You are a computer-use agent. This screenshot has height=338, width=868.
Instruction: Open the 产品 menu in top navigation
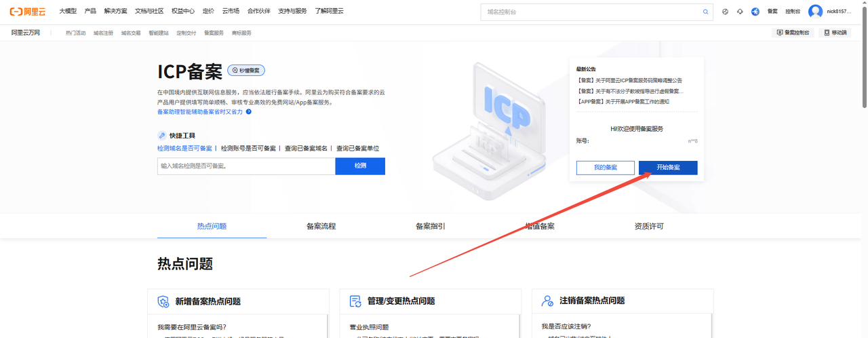click(90, 12)
